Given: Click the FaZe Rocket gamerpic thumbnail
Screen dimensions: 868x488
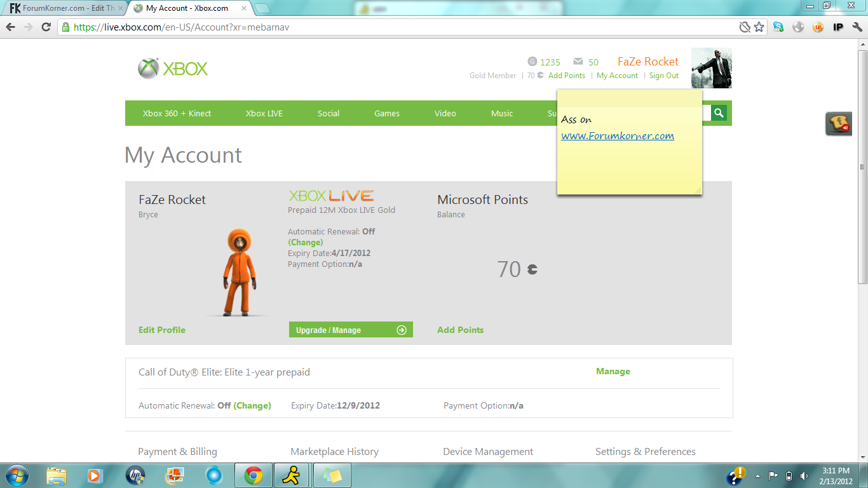Looking at the screenshot, I should pyautogui.click(x=712, y=68).
